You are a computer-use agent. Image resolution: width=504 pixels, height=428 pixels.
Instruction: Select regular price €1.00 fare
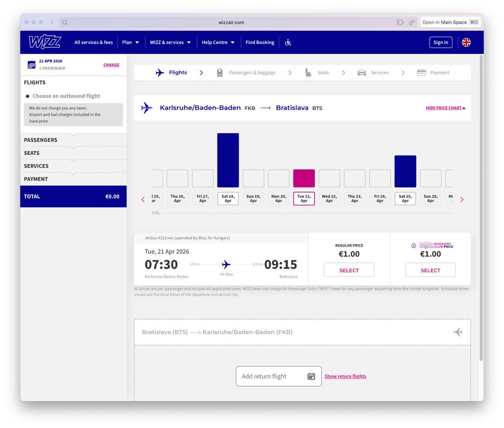pos(349,270)
